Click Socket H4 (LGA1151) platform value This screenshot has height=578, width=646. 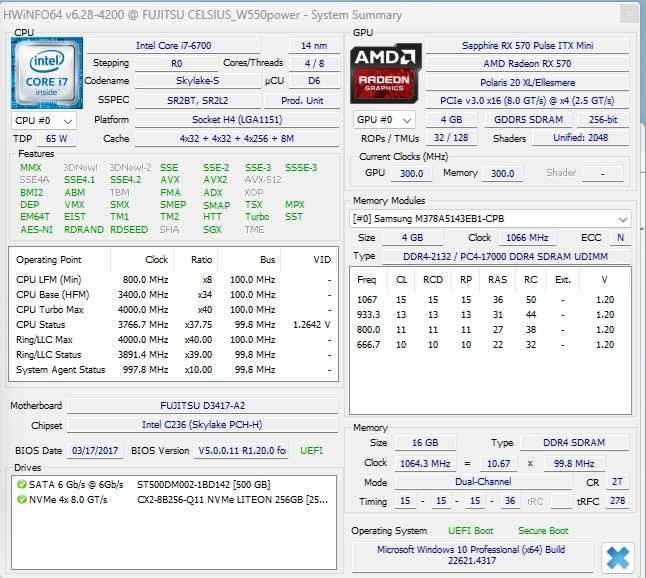[x=237, y=120]
